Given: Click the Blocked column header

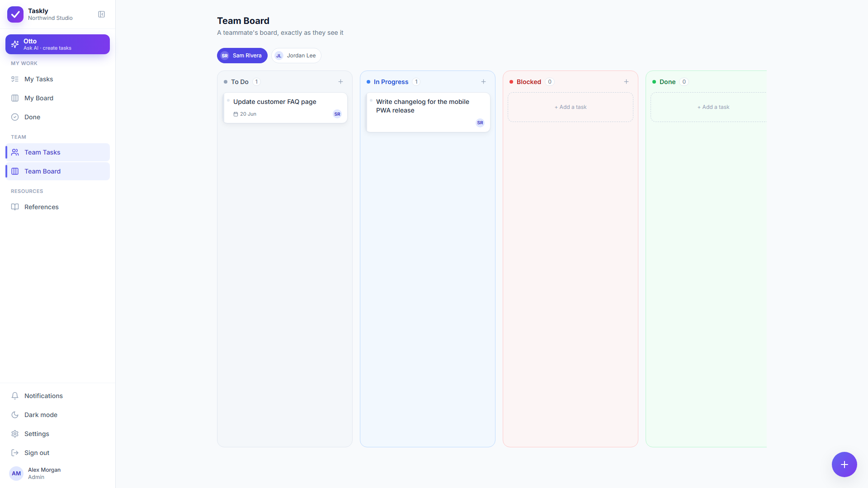Looking at the screenshot, I should tap(529, 82).
